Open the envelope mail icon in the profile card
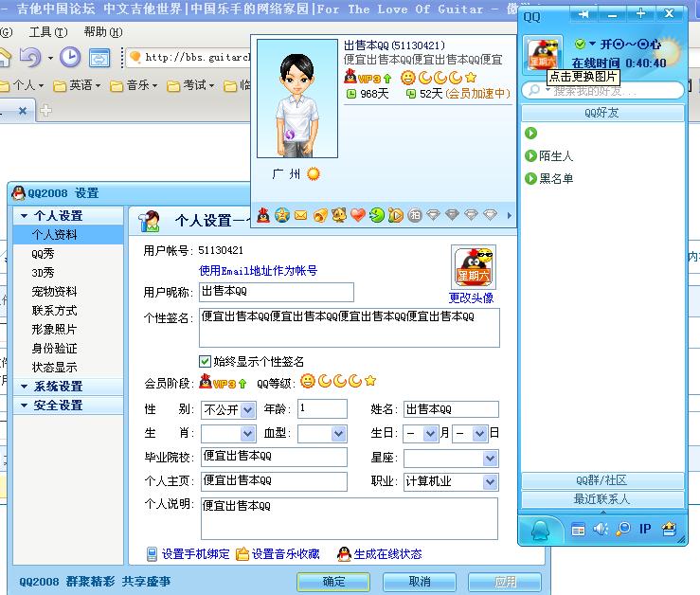This screenshot has width=700, height=595. pyautogui.click(x=301, y=216)
